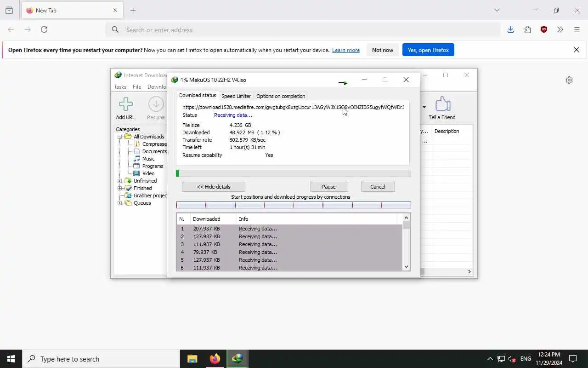Select connection row 1 with 207.937 KB
The width and height of the screenshot is (588, 368).
(x=289, y=229)
